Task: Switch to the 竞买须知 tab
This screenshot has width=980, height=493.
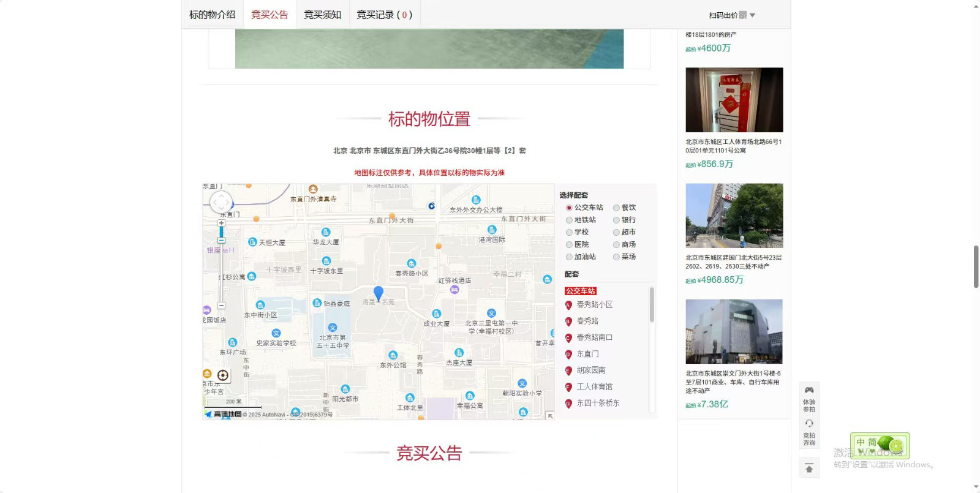Action: tap(322, 15)
